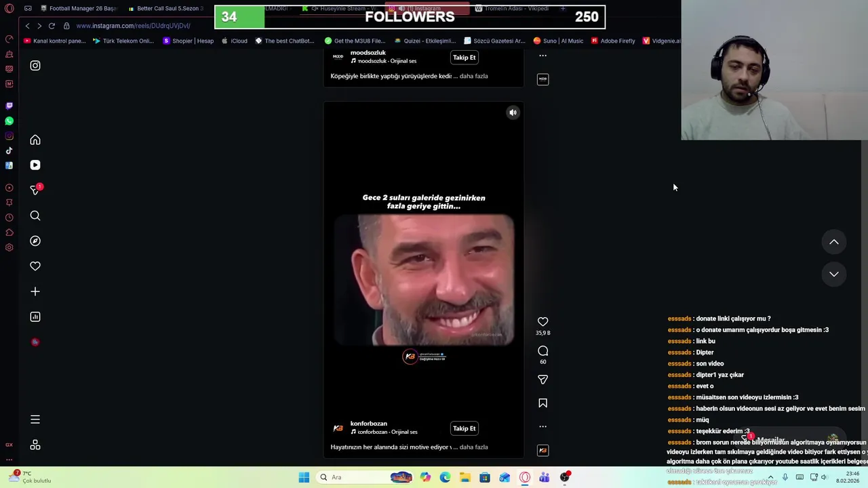868x488 pixels.
Task: Open Shopier Hesap bookmark
Action: [188, 41]
